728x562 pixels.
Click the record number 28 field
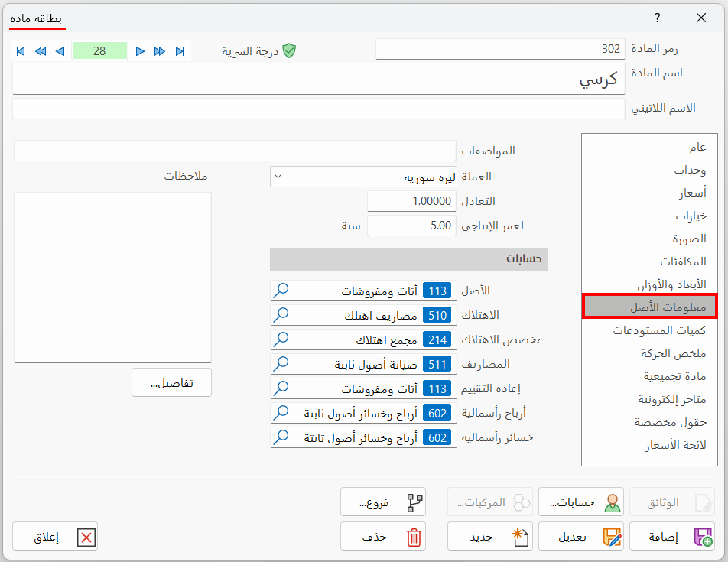tap(99, 51)
